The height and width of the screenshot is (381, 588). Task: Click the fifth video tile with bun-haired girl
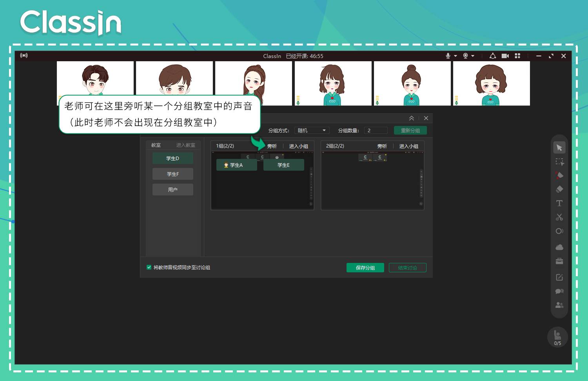point(412,83)
